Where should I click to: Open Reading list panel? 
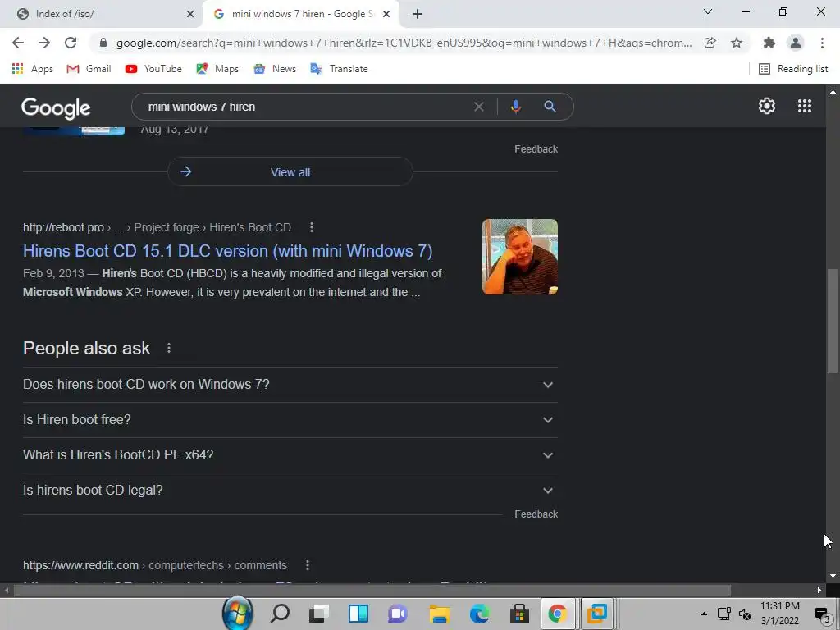(x=793, y=69)
